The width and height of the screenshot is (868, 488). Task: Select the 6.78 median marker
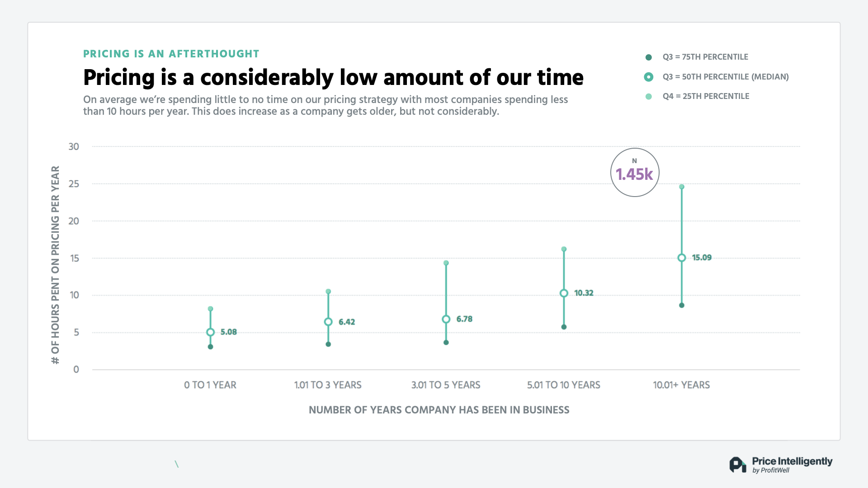446,319
